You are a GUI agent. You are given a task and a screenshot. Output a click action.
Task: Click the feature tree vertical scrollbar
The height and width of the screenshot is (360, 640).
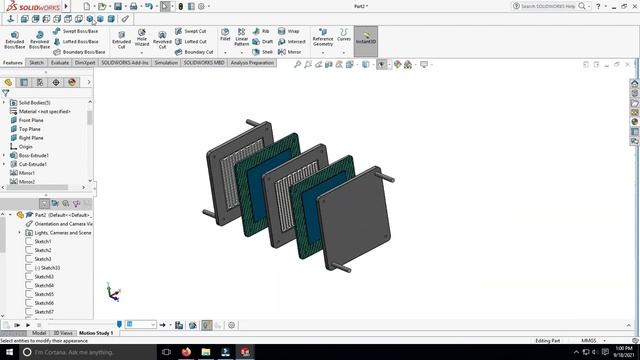(90, 118)
